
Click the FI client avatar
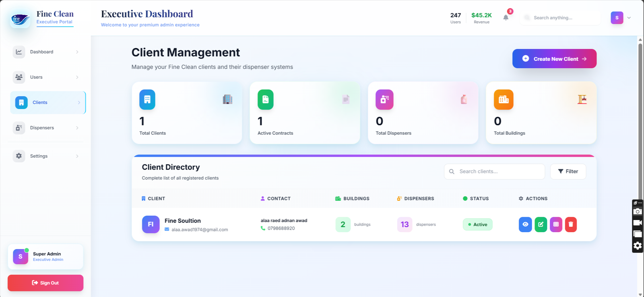pyautogui.click(x=151, y=224)
